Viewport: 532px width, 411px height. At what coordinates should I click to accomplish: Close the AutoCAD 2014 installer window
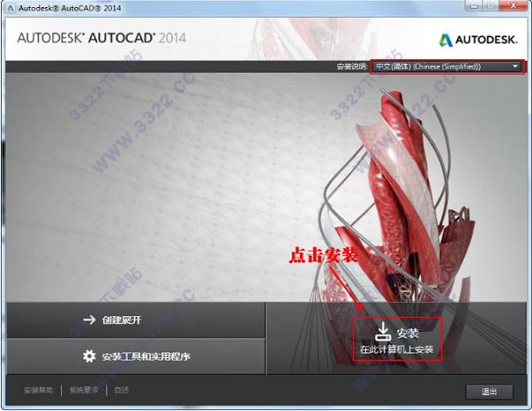coord(514,6)
